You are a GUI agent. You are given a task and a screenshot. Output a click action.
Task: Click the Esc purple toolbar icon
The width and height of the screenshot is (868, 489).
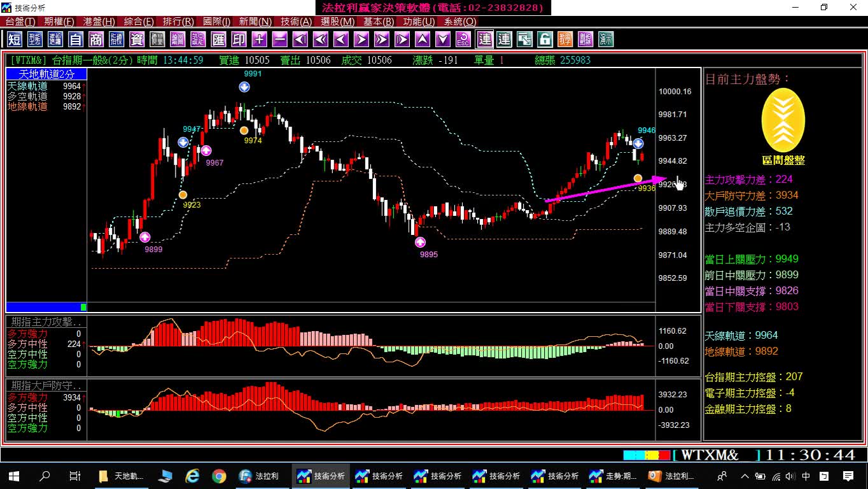coord(463,39)
